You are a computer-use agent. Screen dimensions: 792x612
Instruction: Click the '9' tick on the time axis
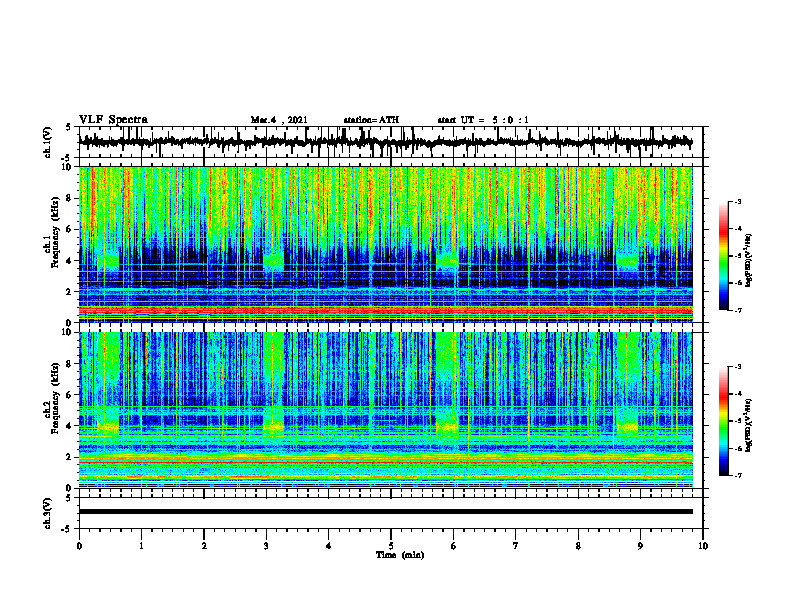pyautogui.click(x=640, y=546)
